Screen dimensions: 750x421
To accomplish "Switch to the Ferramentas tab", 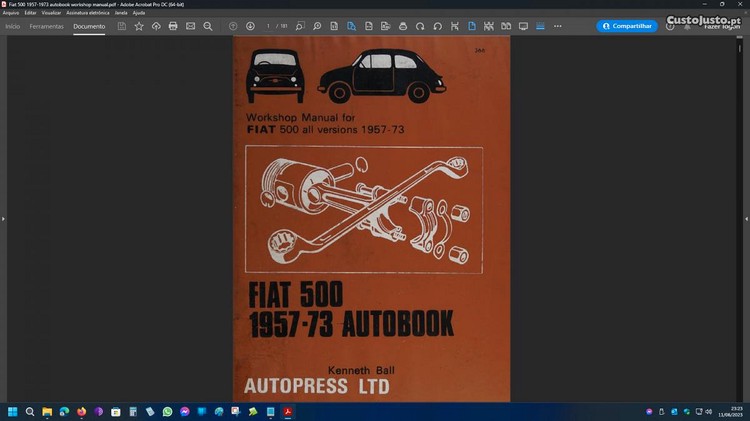I will click(x=46, y=26).
